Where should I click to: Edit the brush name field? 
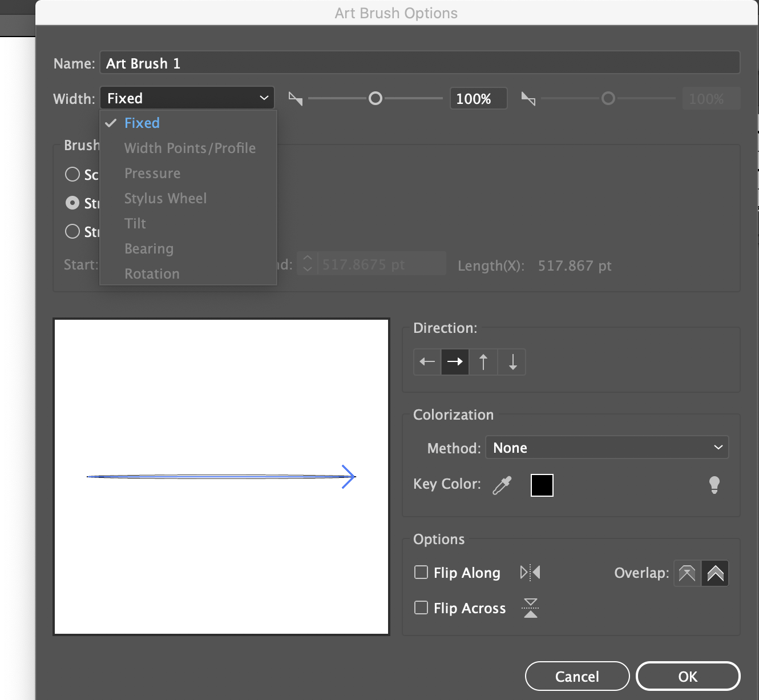pyautogui.click(x=419, y=63)
